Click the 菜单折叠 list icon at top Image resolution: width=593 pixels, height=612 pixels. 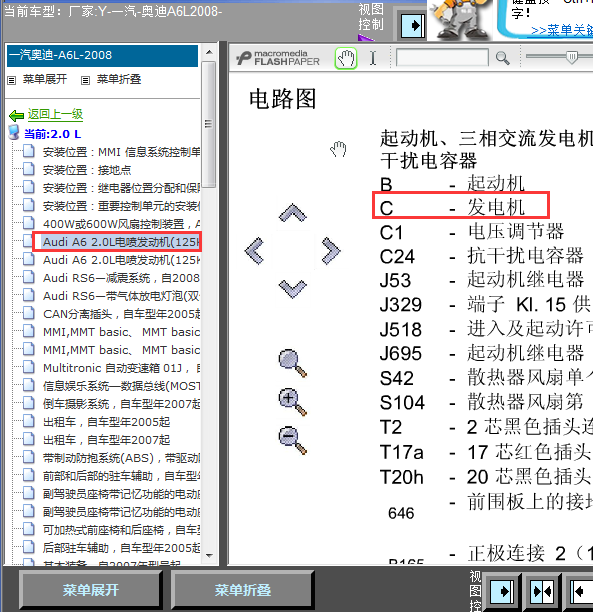click(85, 80)
